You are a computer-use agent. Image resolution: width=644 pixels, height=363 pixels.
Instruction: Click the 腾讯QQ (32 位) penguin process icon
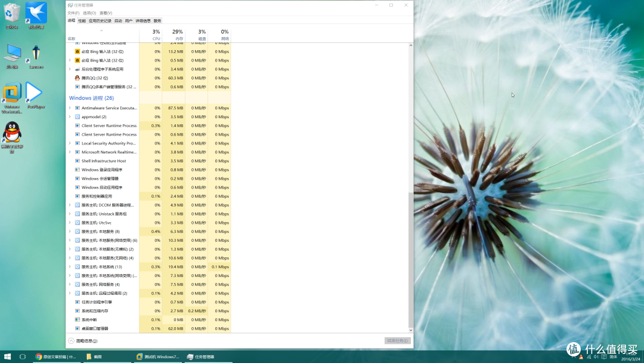pos(77,78)
